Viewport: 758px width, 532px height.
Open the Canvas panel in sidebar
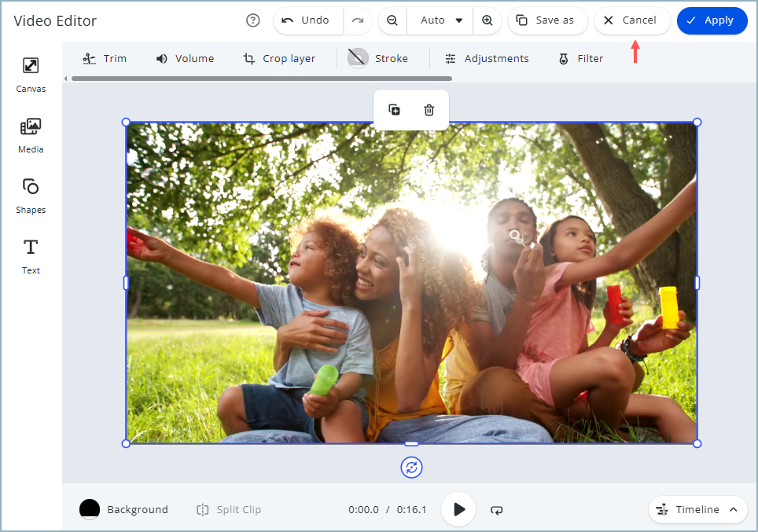[x=31, y=74]
